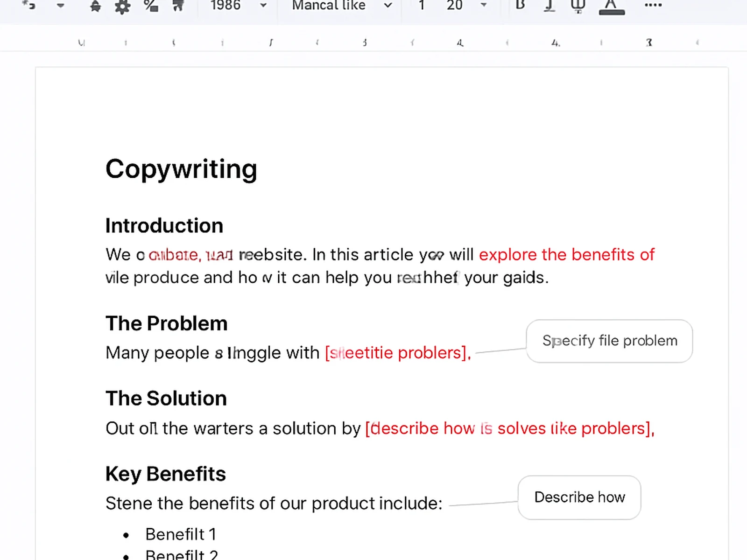Click the red placeholder '[sḥeetitie problers]'
747x560 pixels.
coord(396,353)
